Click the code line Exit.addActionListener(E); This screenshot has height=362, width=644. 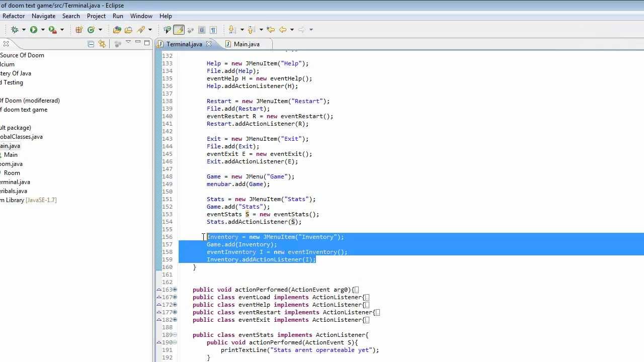252,161
